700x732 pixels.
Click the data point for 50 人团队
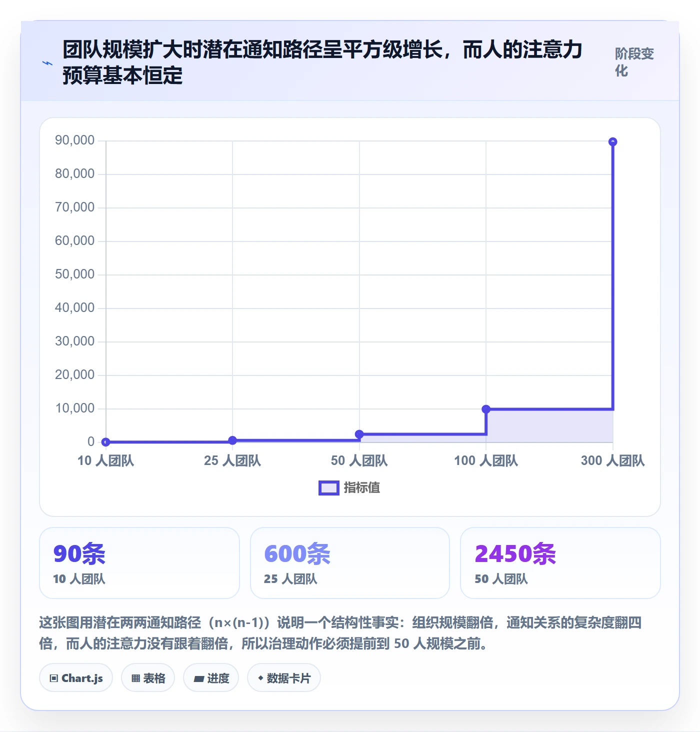coord(359,434)
